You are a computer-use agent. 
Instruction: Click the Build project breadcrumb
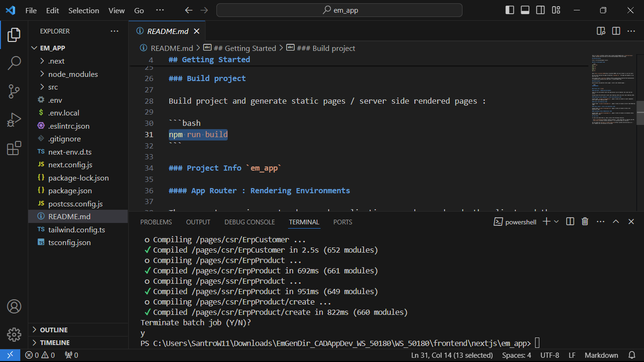pos(321,48)
